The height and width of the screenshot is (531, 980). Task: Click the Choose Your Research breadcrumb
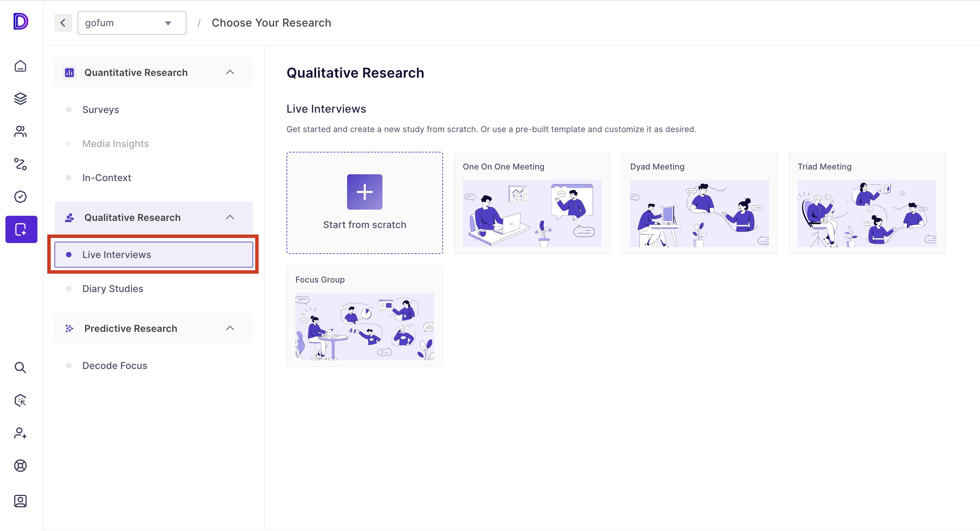coord(271,23)
